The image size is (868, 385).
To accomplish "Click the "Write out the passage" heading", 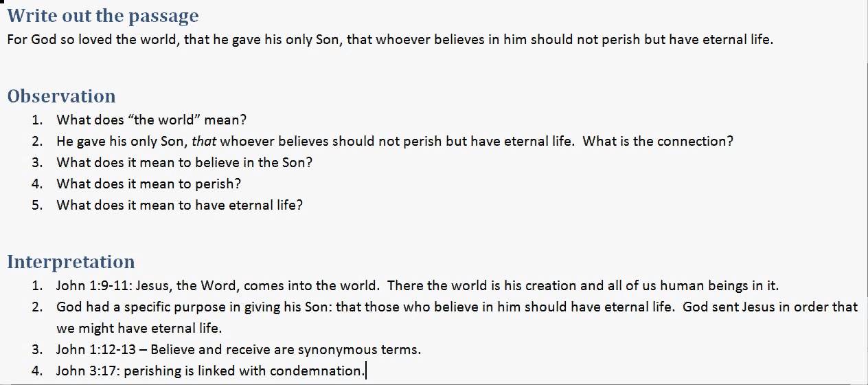I will [x=103, y=16].
